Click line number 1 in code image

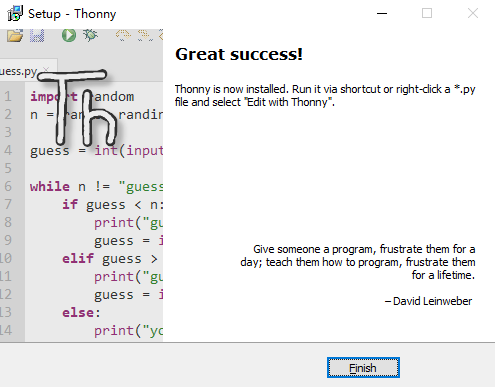tap(8, 97)
